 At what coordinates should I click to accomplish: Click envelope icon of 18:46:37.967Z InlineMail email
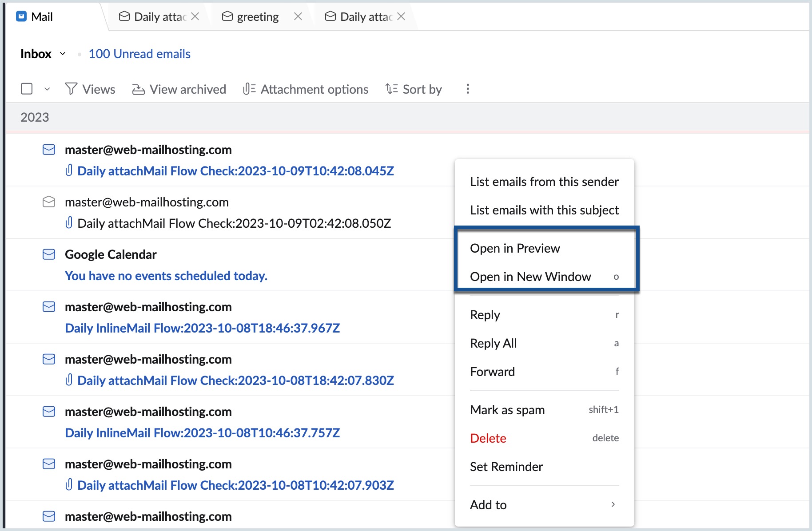pos(49,307)
